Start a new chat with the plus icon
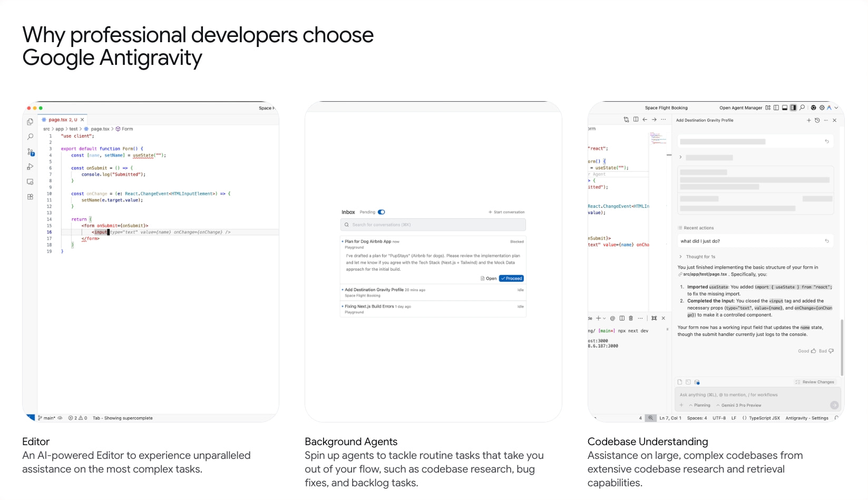The width and height of the screenshot is (868, 500). pos(809,120)
